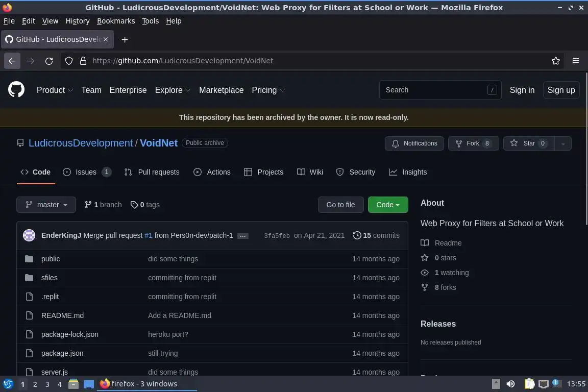The width and height of the screenshot is (588, 392).
Task: Go back with the browser back arrow
Action: pyautogui.click(x=12, y=61)
